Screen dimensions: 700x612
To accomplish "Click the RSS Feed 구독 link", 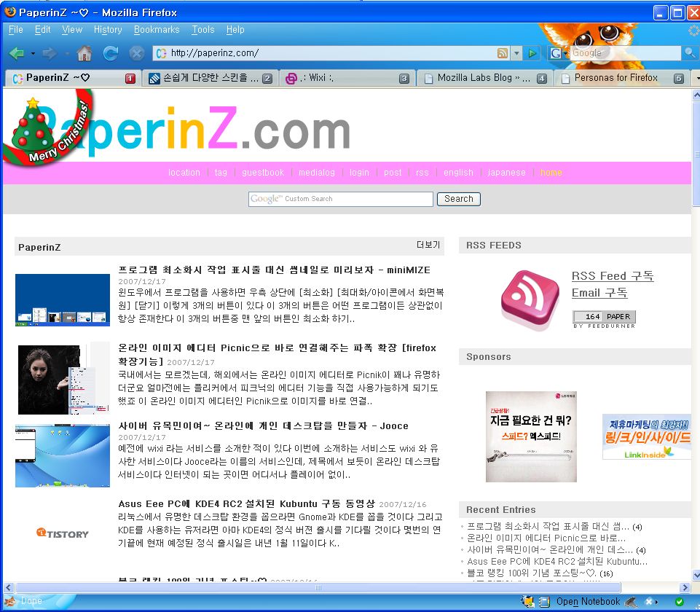I will (x=613, y=276).
